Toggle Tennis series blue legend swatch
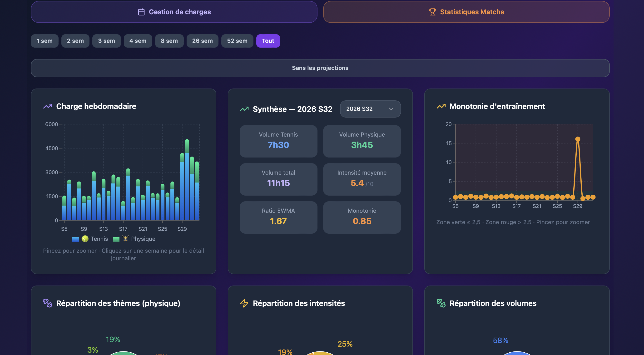 [75, 239]
